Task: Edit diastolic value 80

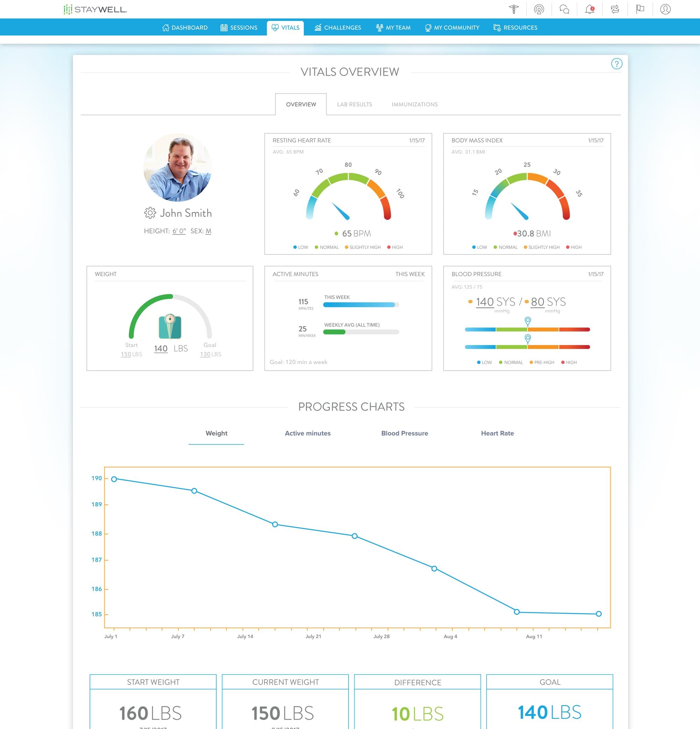Action: click(538, 302)
